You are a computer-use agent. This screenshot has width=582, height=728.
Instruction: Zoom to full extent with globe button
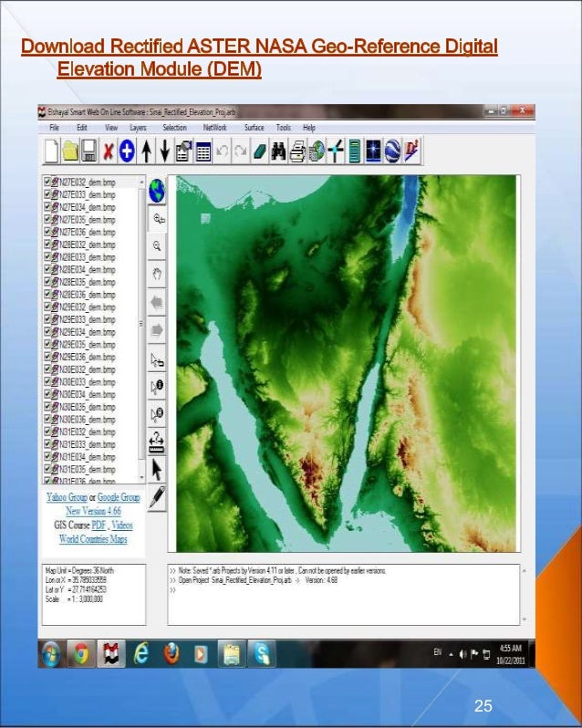157,191
